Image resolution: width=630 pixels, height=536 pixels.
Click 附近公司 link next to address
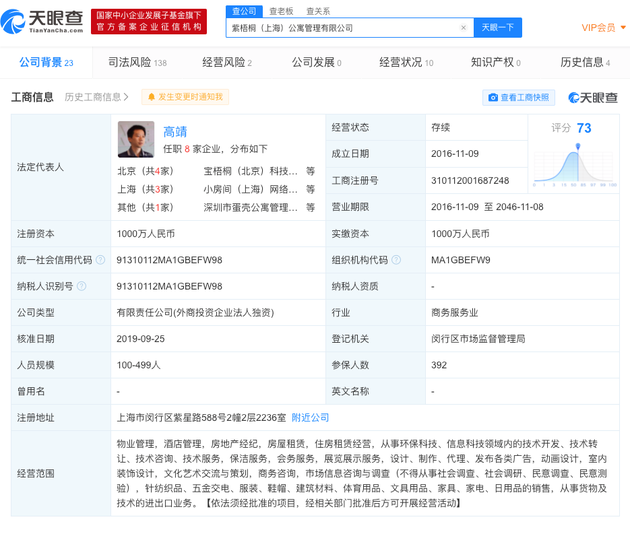(x=309, y=417)
